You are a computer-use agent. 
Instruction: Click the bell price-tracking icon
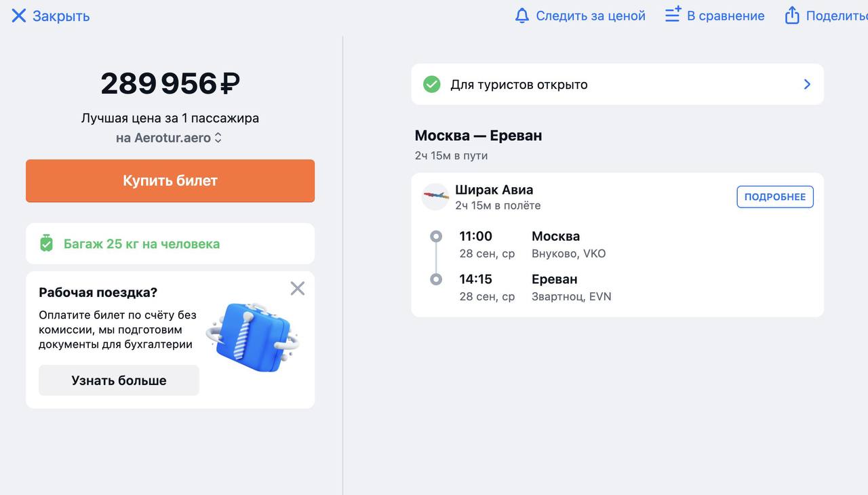pyautogui.click(x=521, y=16)
